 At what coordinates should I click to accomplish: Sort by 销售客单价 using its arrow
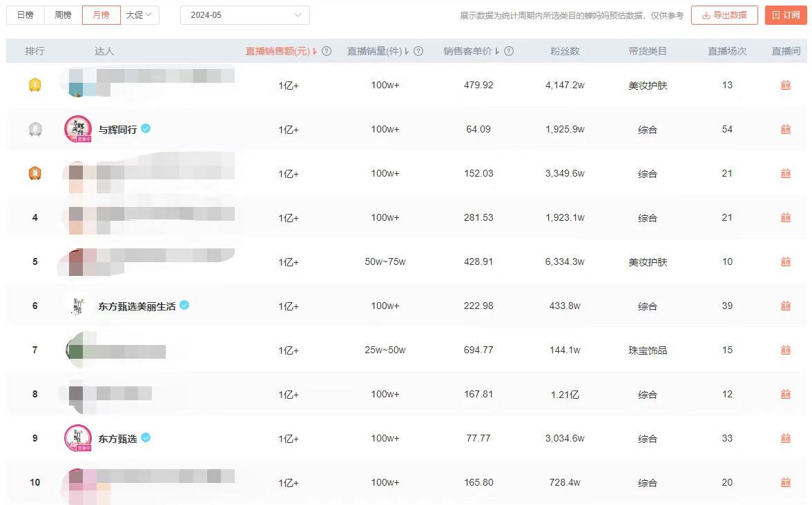497,52
